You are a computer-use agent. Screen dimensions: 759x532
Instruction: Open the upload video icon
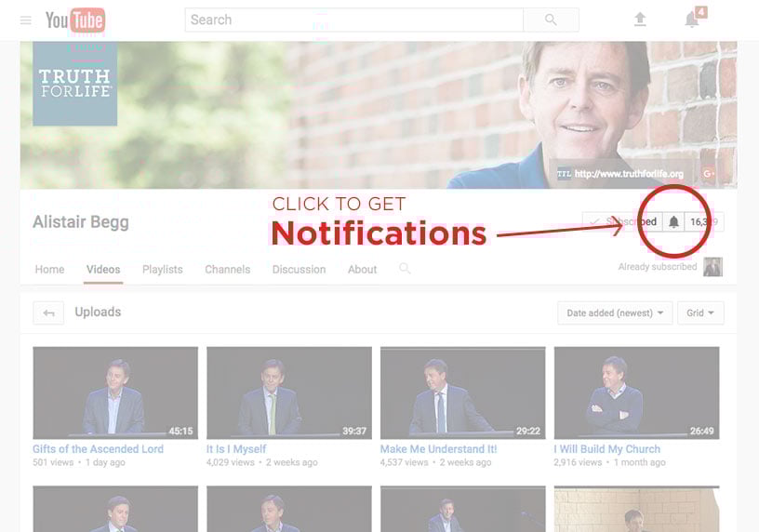tap(640, 20)
